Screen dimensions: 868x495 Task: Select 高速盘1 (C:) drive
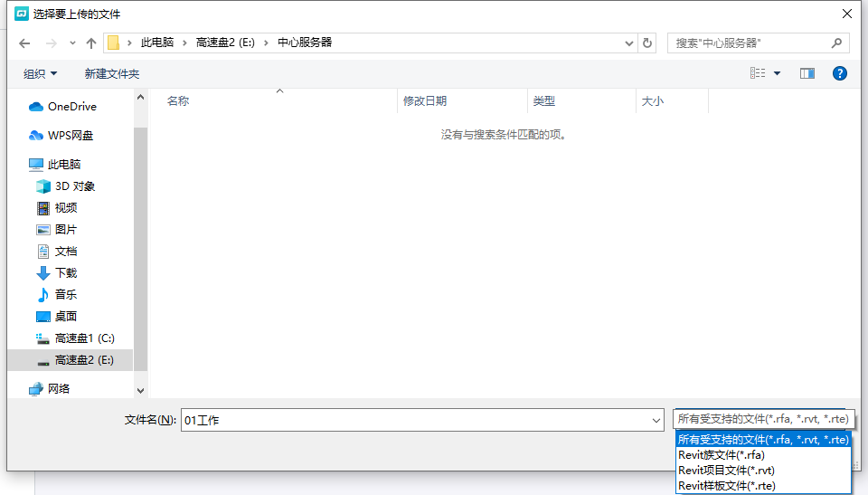[84, 338]
